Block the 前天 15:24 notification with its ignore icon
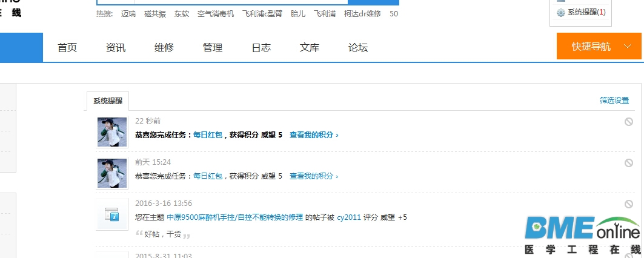Viewport: 644px width, 258px height. [628, 163]
